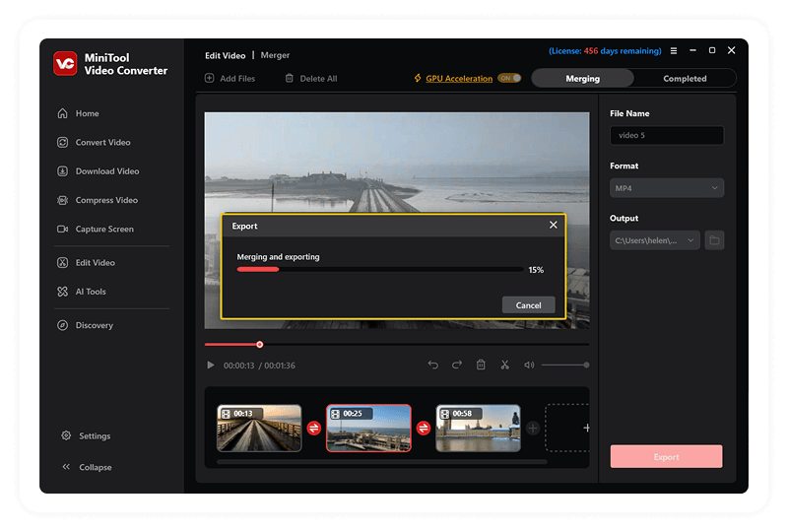The height and width of the screenshot is (532, 788).
Task: Open the Home page
Action: [x=87, y=113]
